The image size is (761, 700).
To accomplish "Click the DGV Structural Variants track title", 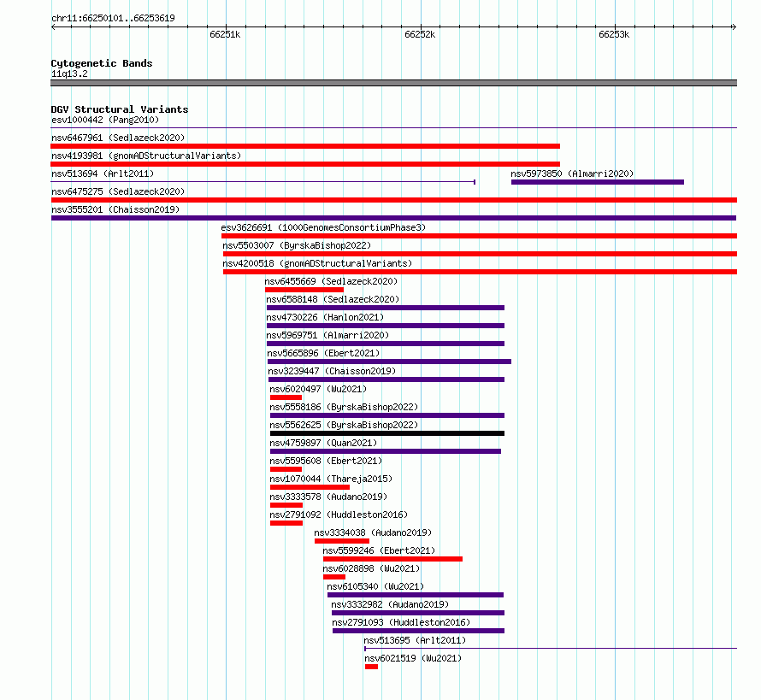I will pyautogui.click(x=120, y=109).
